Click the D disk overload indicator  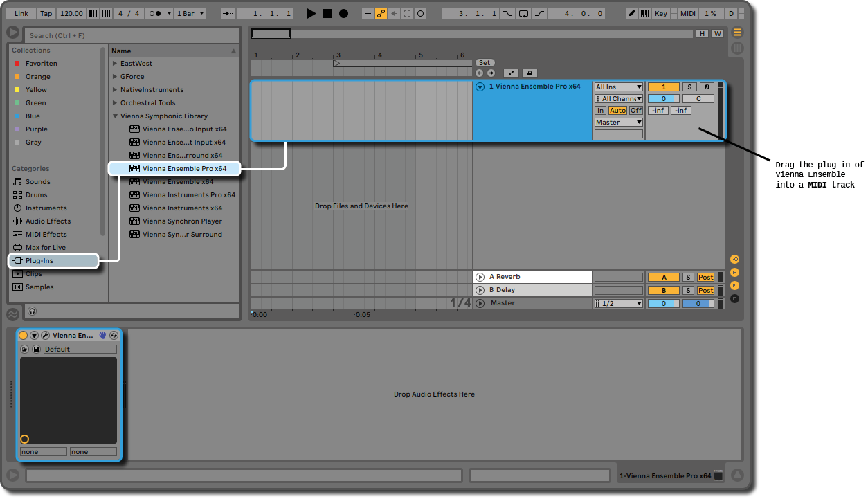[731, 13]
